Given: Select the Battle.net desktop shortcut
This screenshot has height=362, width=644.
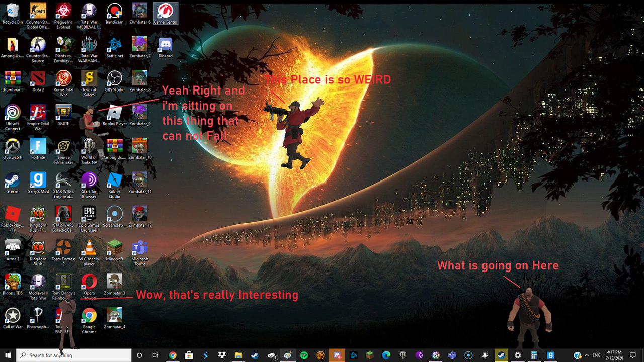Looking at the screenshot, I should pos(115,48).
